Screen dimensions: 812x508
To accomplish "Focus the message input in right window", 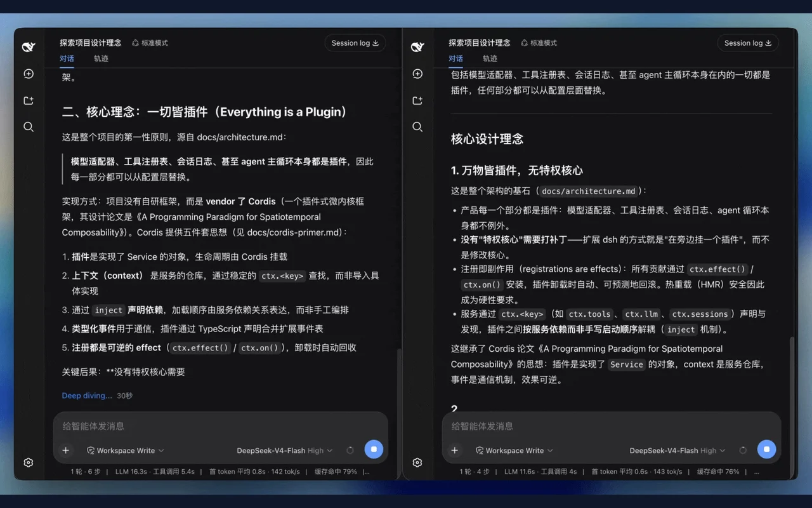I will point(612,426).
